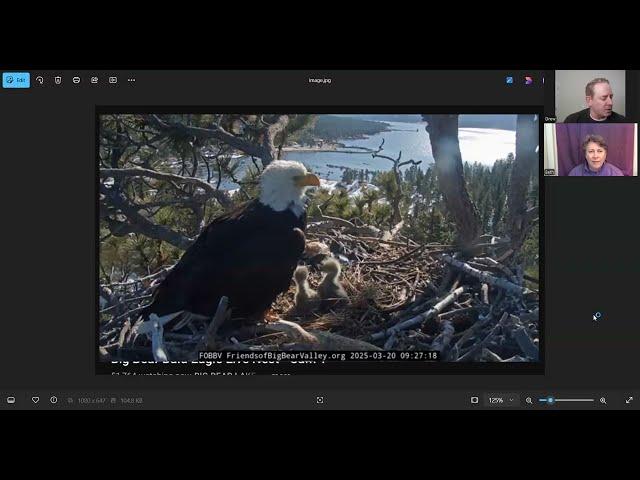
Task: Print the image with the printer icon
Action: (x=76, y=80)
